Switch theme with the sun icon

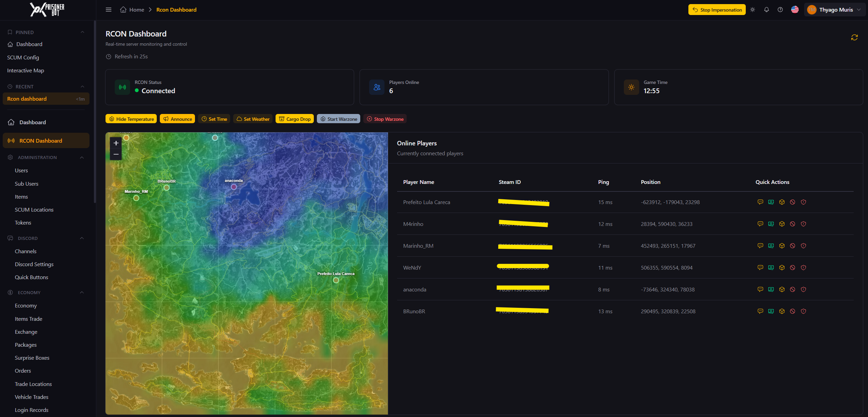pos(752,10)
